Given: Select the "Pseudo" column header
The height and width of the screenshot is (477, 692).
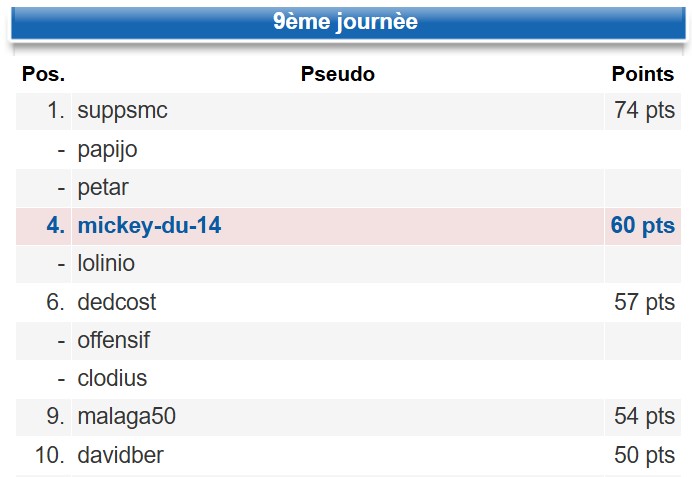Looking at the screenshot, I should (337, 74).
